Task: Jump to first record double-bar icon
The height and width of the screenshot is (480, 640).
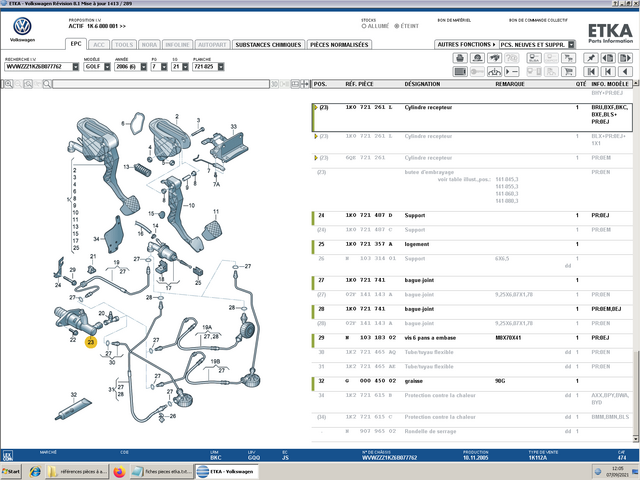Action: click(x=591, y=72)
